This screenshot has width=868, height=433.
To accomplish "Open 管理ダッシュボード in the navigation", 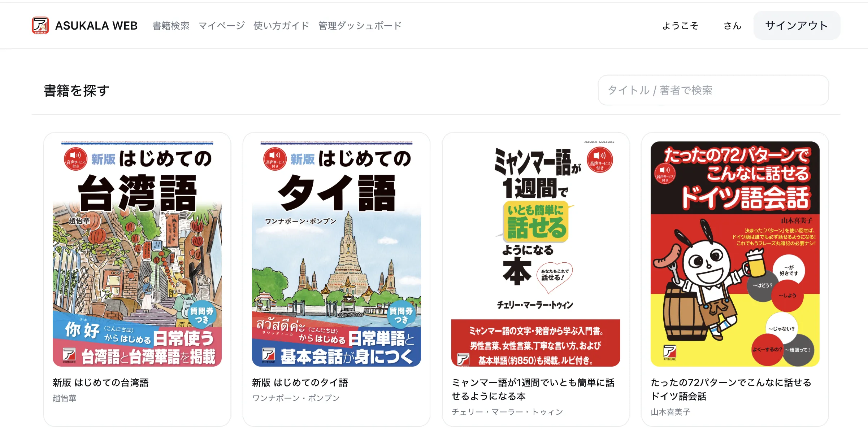I will [x=360, y=26].
